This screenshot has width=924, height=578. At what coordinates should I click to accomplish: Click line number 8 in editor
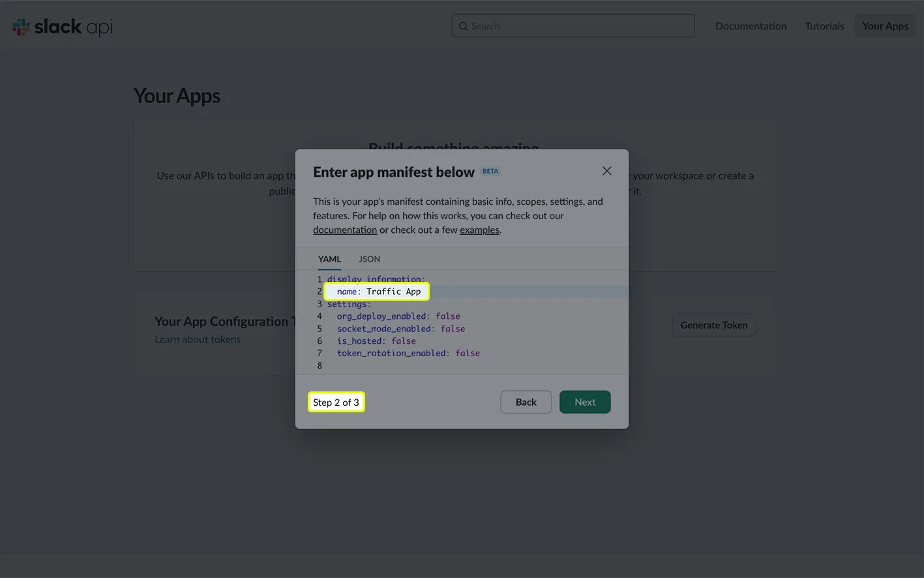(x=320, y=366)
